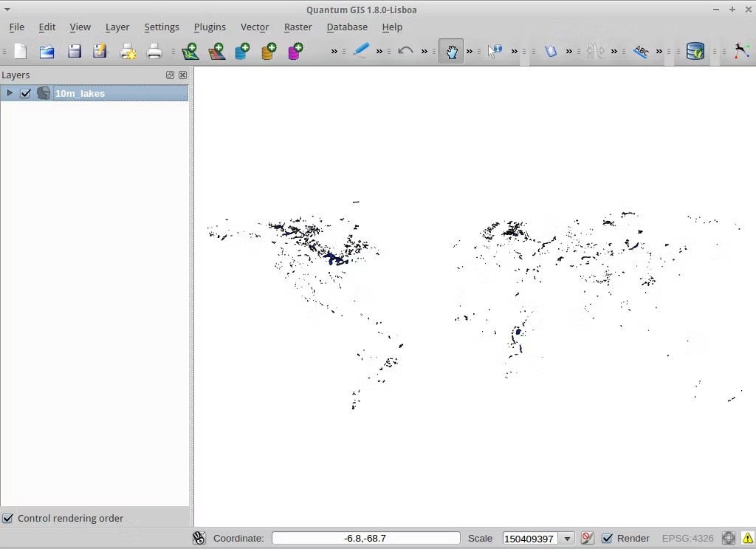Expand the 10m_lakes layer legend

point(10,93)
